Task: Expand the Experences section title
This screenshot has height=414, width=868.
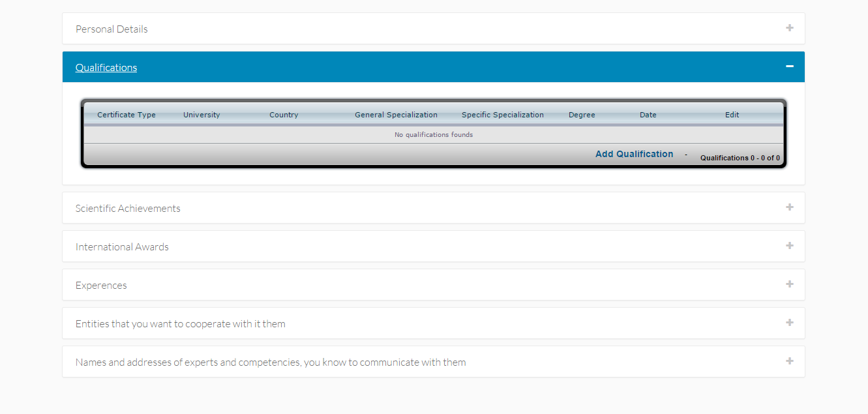Action: click(x=101, y=286)
